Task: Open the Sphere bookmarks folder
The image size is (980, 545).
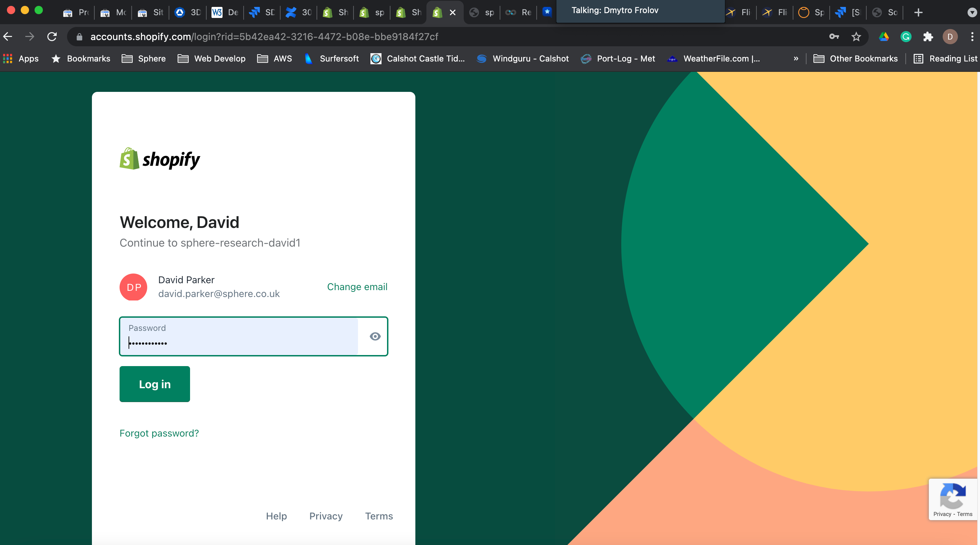Action: coord(143,59)
